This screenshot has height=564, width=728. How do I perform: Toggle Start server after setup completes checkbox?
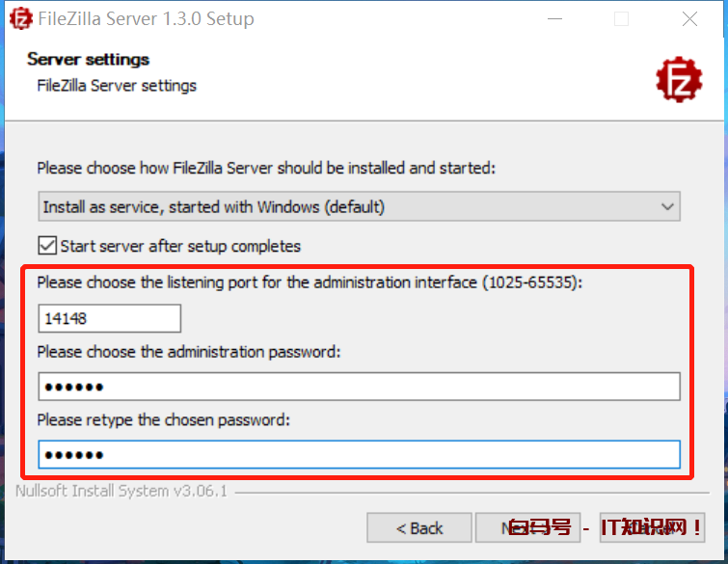point(47,246)
